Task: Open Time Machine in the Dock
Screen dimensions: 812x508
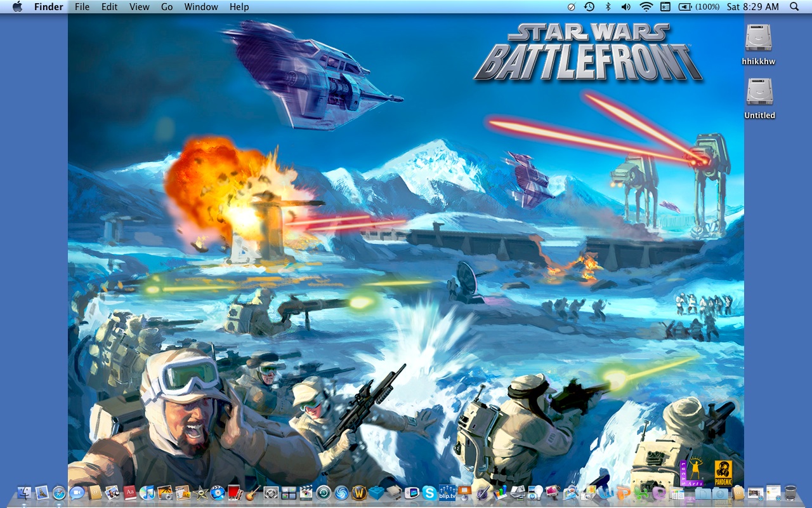Action: [x=324, y=493]
